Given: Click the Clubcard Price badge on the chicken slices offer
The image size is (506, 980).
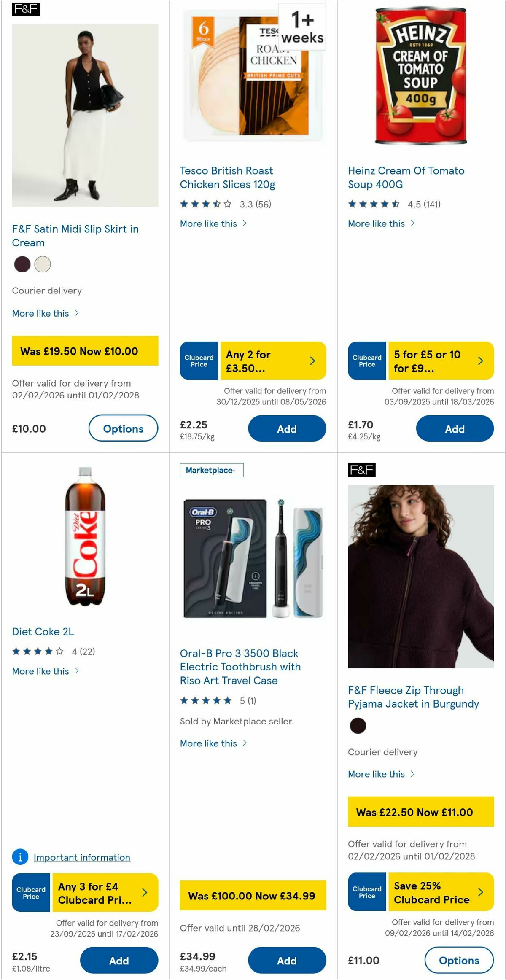Looking at the screenshot, I should coord(199,361).
